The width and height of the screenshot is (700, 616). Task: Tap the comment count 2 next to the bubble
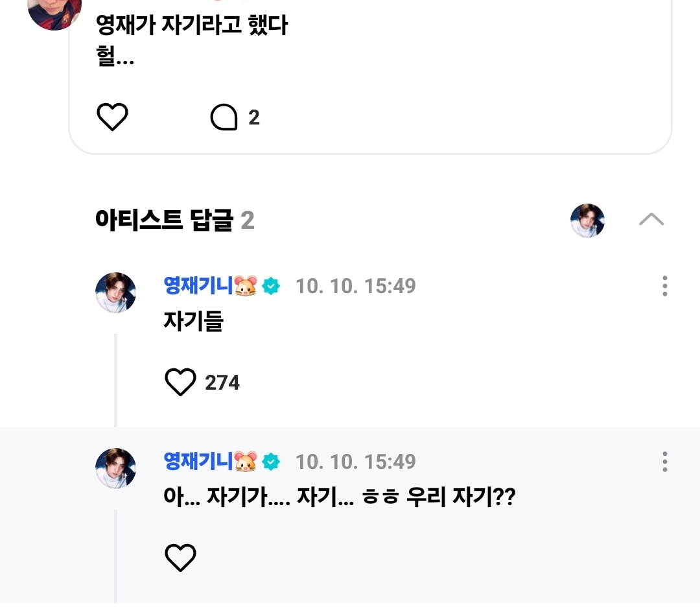tap(254, 117)
